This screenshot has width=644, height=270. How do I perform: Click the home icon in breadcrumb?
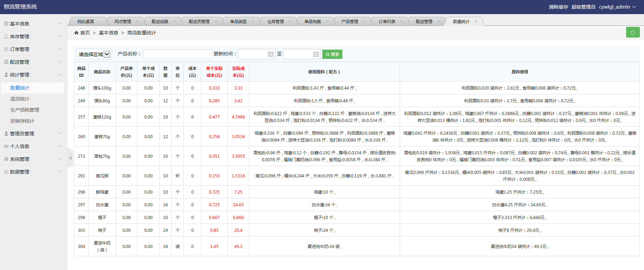point(76,33)
